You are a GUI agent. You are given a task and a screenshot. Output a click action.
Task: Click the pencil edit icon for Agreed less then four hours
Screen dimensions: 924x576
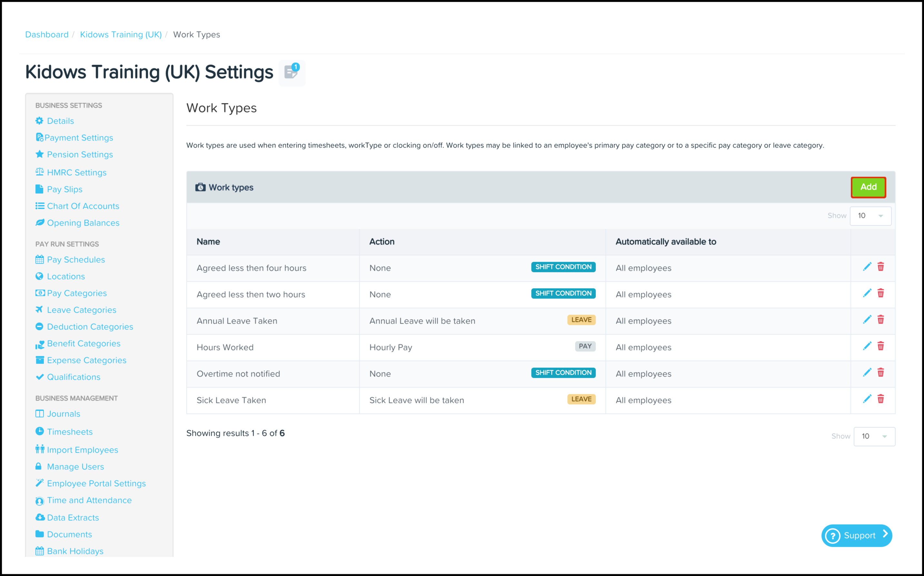(x=867, y=267)
